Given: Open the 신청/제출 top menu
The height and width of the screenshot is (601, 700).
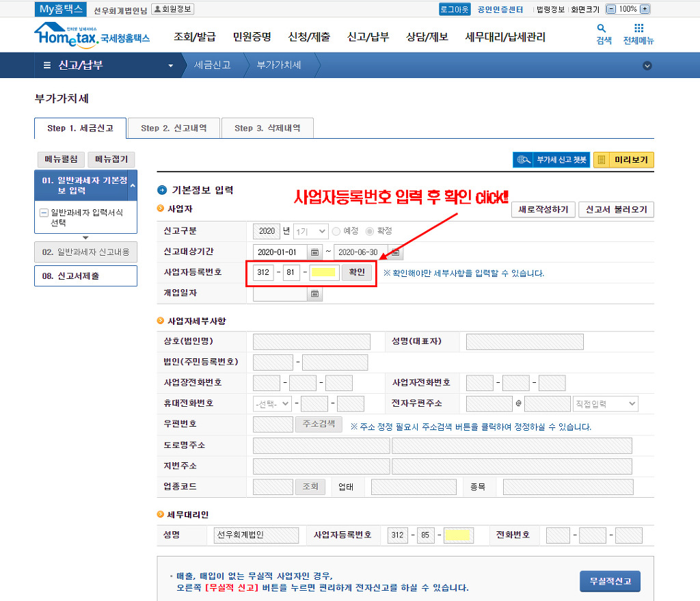Looking at the screenshot, I should coord(309,37).
